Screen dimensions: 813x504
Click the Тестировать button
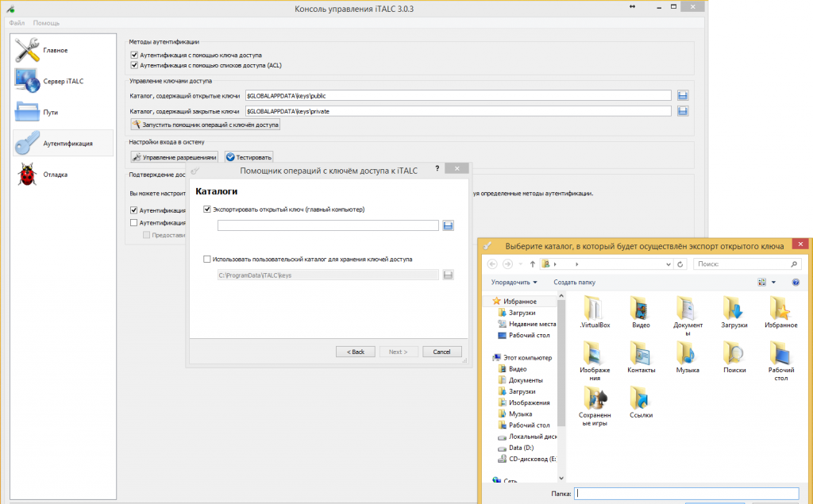(x=249, y=157)
